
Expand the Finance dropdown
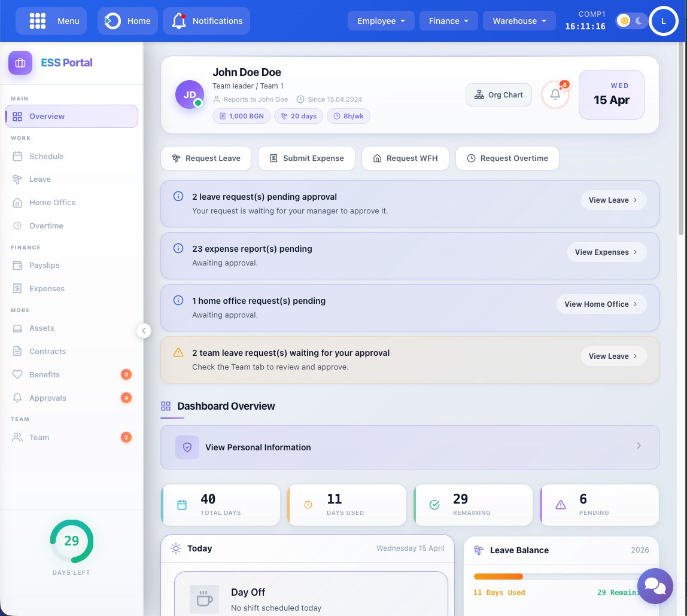pyautogui.click(x=448, y=20)
